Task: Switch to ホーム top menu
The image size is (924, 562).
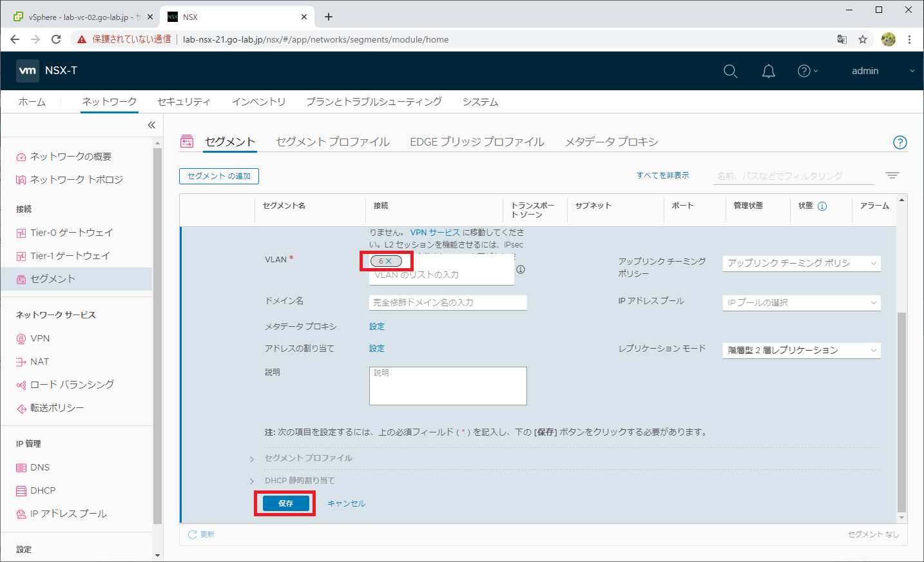Action: (32, 102)
